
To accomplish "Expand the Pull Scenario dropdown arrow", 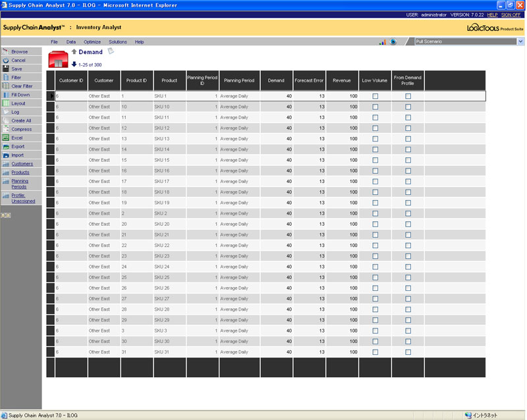I will click(520, 41).
